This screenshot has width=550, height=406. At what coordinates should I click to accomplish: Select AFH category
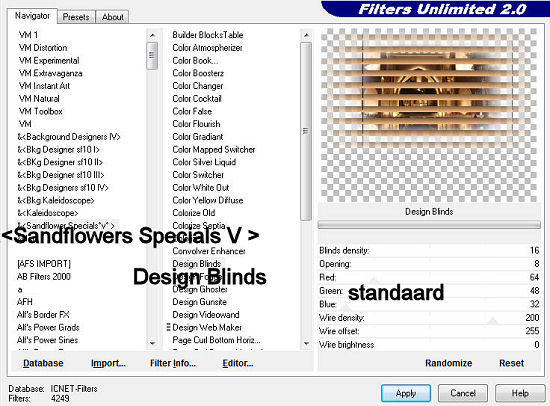pyautogui.click(x=25, y=302)
